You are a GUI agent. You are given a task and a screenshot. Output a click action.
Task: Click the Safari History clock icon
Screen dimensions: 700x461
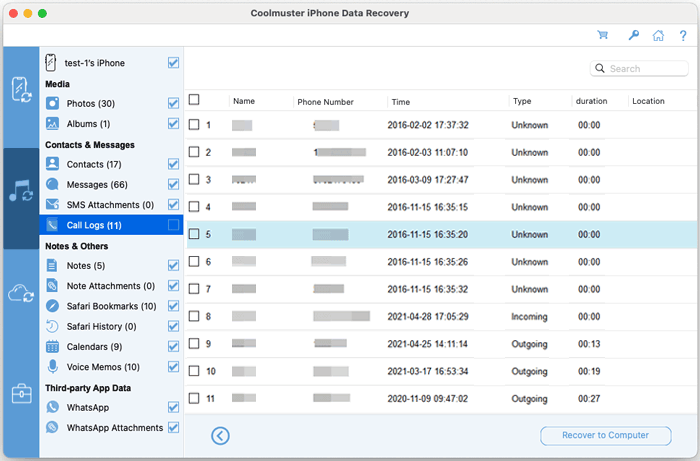click(52, 326)
